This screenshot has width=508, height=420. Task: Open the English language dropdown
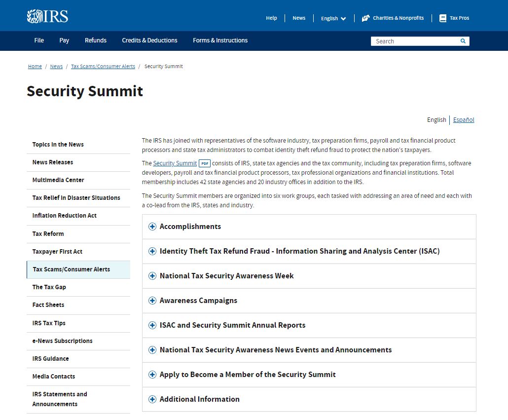pyautogui.click(x=333, y=18)
